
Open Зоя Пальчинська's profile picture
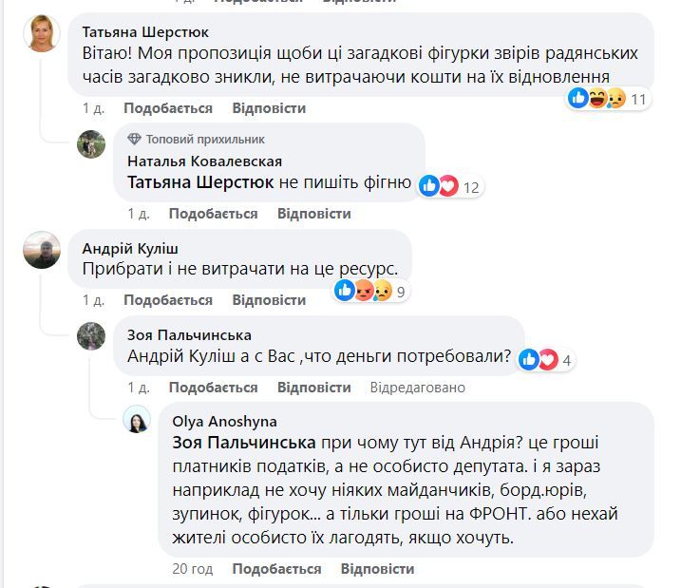[x=91, y=336]
